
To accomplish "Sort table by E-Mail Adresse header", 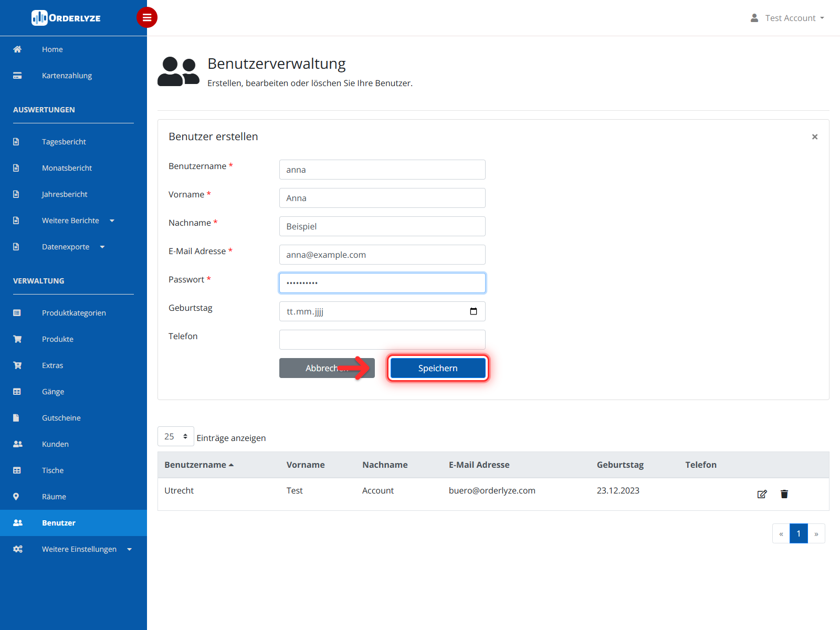I will tap(479, 465).
